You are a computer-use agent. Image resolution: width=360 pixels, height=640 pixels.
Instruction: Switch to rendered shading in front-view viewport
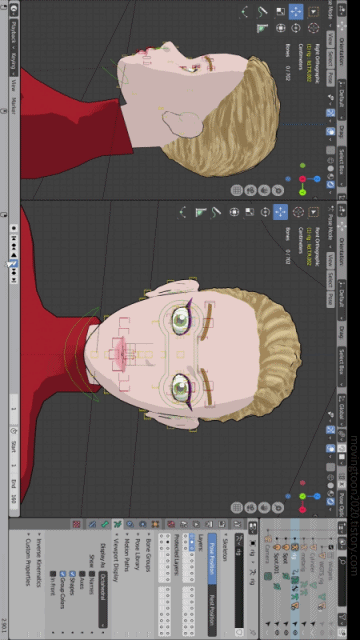point(331,501)
